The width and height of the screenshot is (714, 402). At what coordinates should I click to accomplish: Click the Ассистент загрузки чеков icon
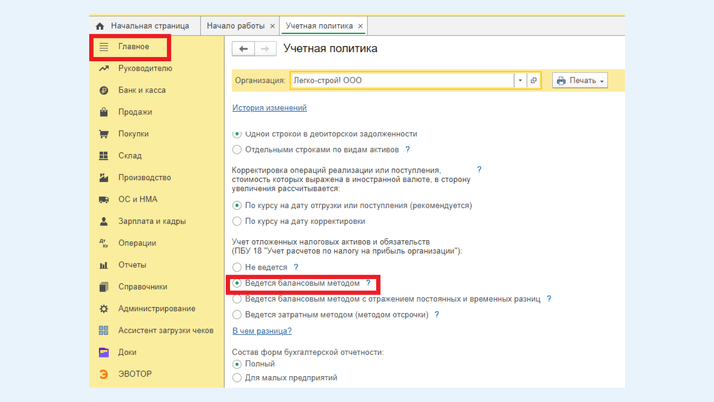click(104, 331)
